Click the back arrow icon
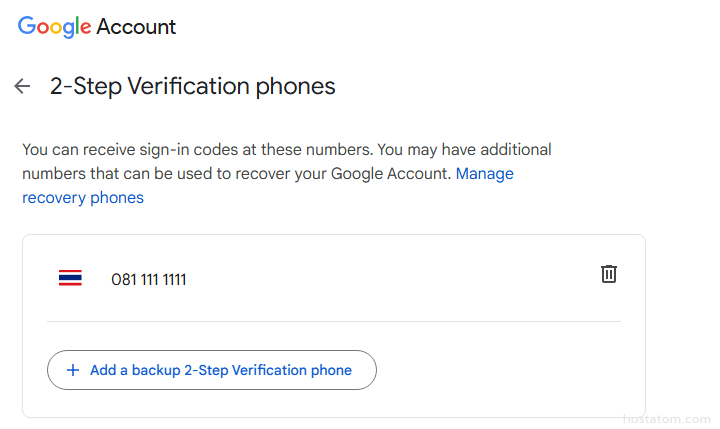 (22, 87)
